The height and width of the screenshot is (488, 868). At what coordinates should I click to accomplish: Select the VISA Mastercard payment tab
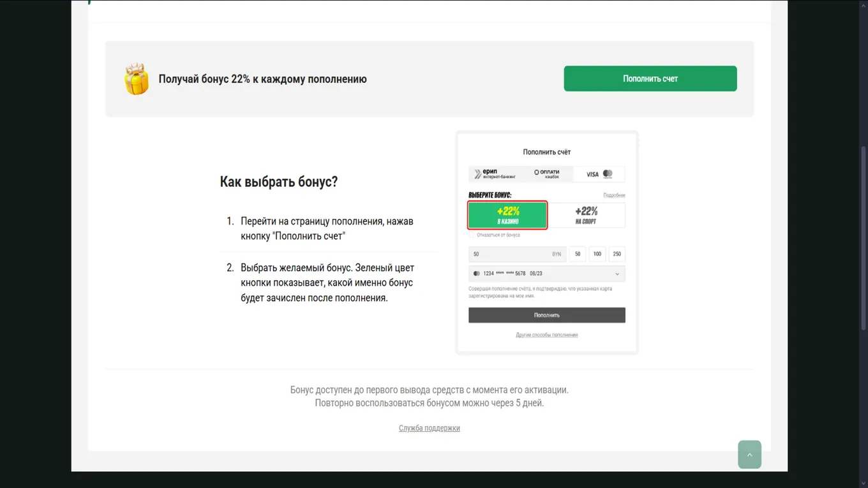coord(599,174)
